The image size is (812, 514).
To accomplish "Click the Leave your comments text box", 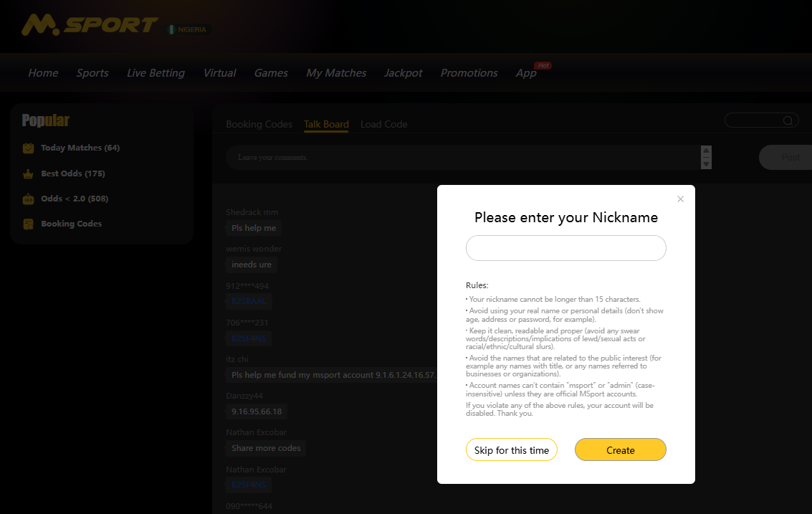I will pyautogui.click(x=462, y=158).
